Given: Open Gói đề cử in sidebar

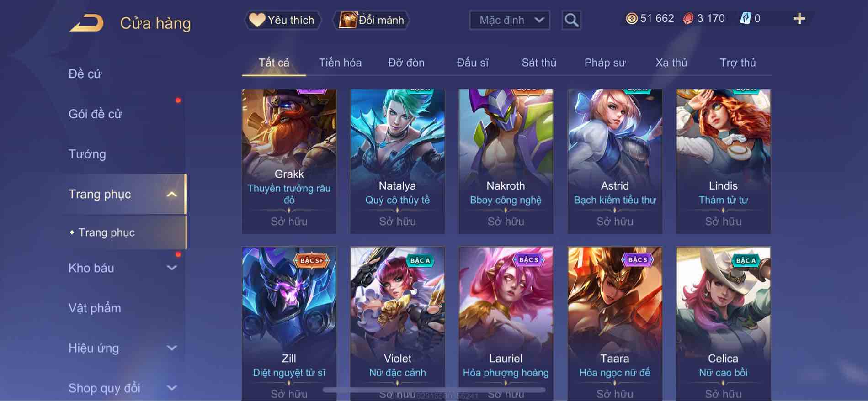Looking at the screenshot, I should pos(96,114).
